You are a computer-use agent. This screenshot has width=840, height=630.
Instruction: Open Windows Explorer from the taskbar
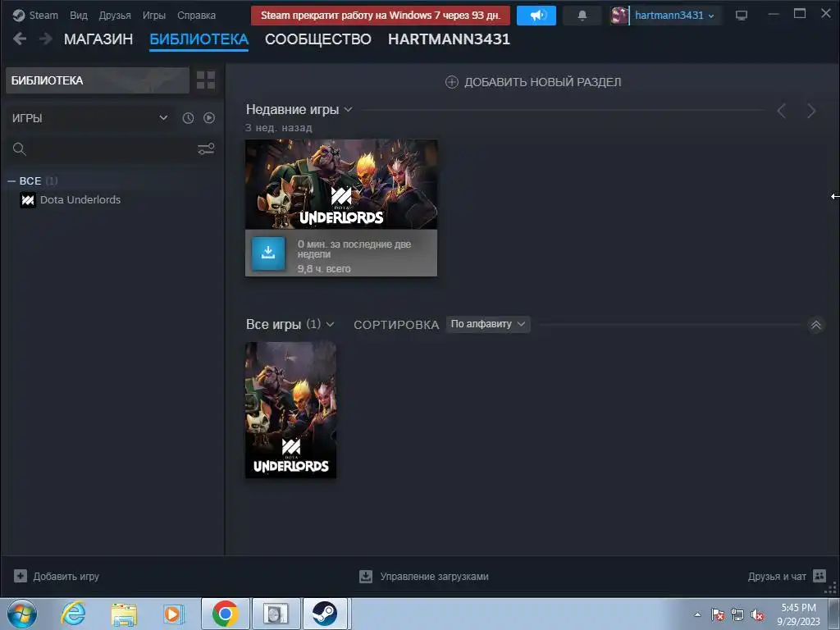click(x=124, y=614)
